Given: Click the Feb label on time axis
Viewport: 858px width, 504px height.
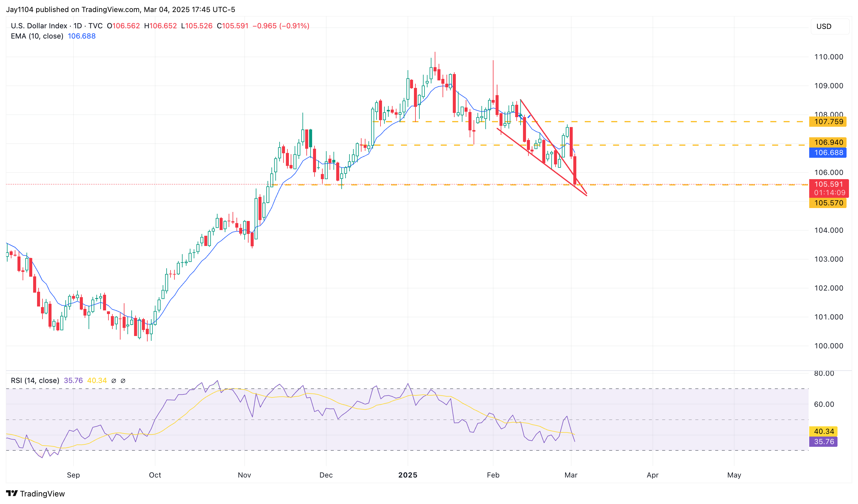Looking at the screenshot, I should 493,475.
